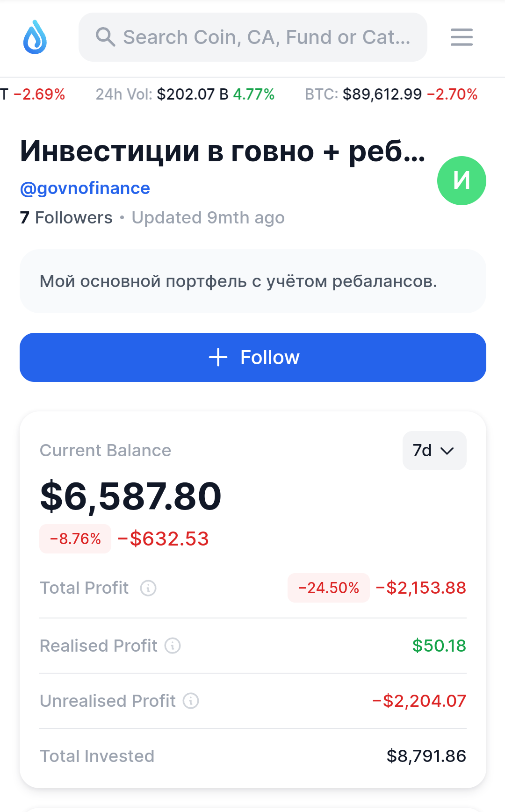Click the $6,587.80 current balance value

tap(130, 496)
